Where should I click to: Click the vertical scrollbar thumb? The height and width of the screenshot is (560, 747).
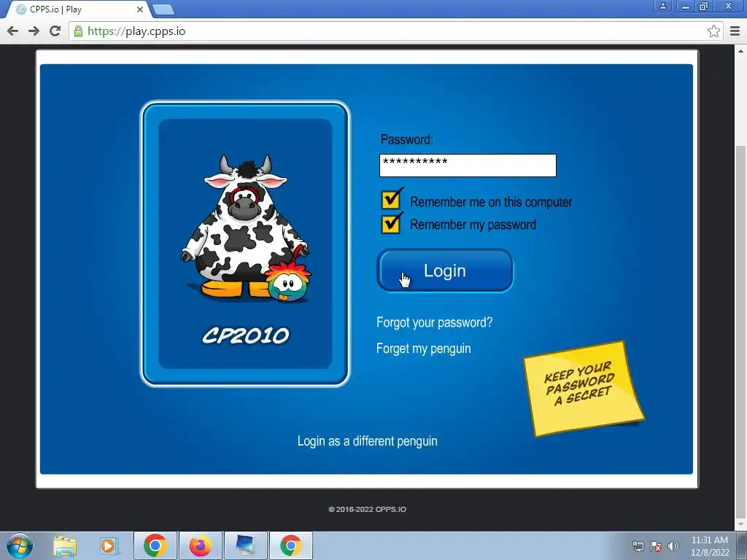coord(741,331)
